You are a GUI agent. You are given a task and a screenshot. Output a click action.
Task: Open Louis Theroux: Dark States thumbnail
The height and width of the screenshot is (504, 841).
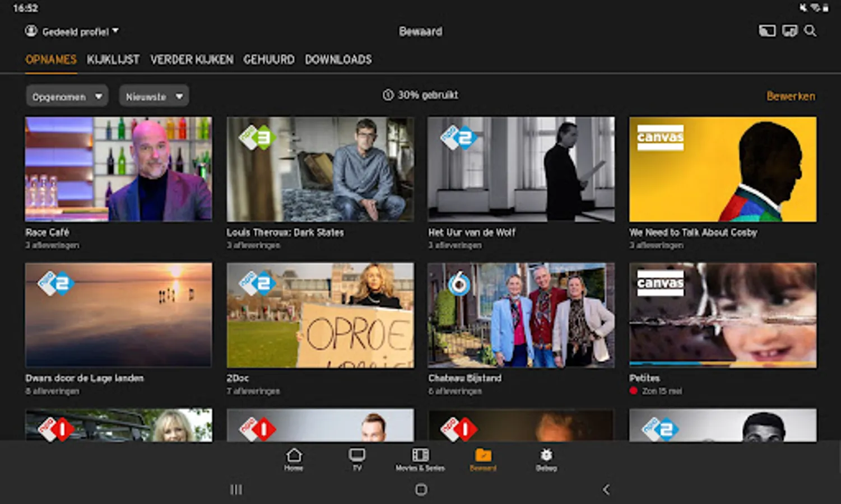click(x=320, y=169)
